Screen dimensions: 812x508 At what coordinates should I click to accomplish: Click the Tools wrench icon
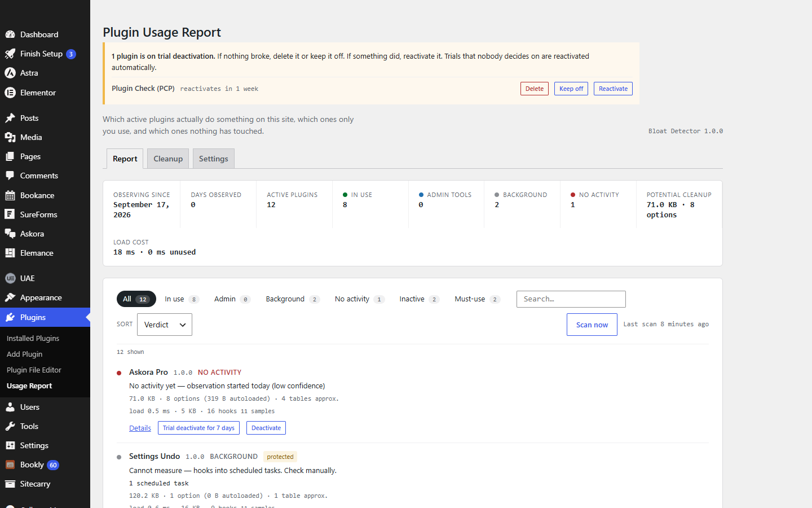10,426
